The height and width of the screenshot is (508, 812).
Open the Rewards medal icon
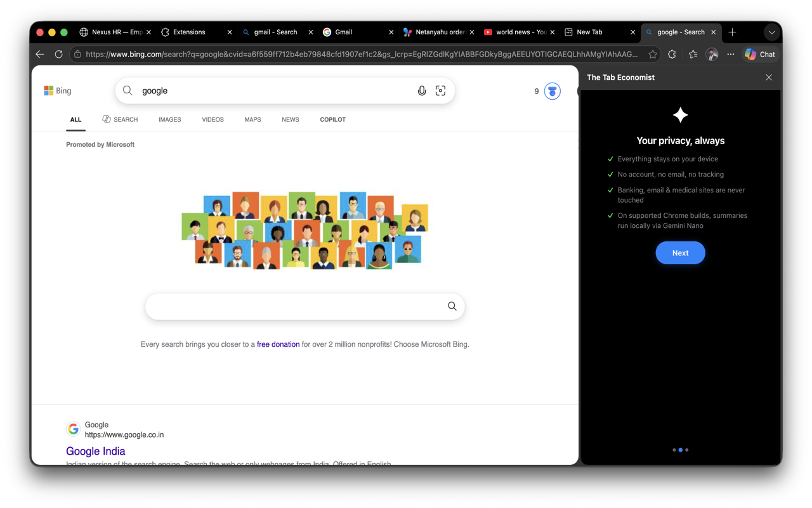[x=553, y=91]
